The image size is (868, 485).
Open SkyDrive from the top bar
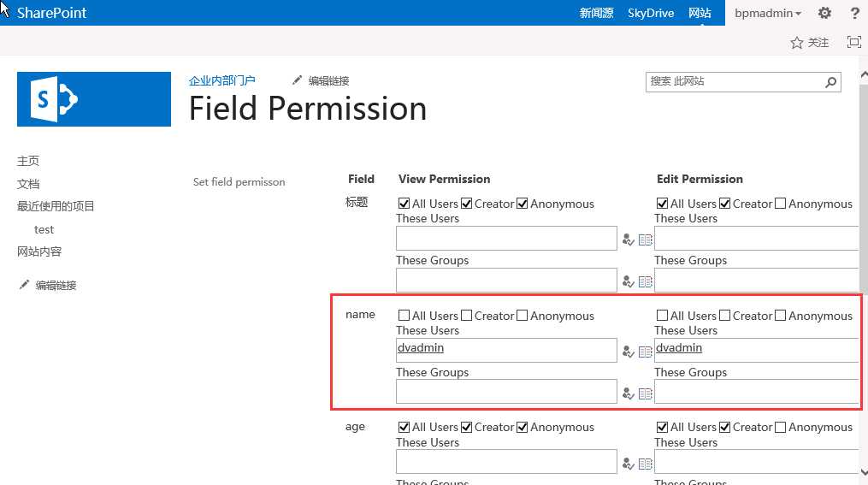click(x=651, y=13)
